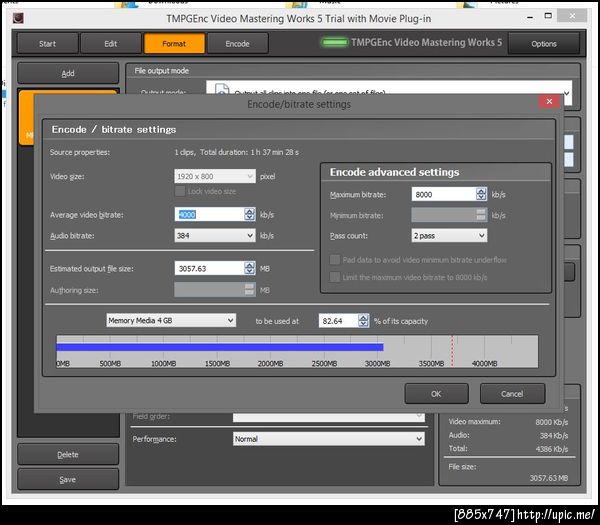Minimize the TMPGEnc main window

[x=530, y=17]
